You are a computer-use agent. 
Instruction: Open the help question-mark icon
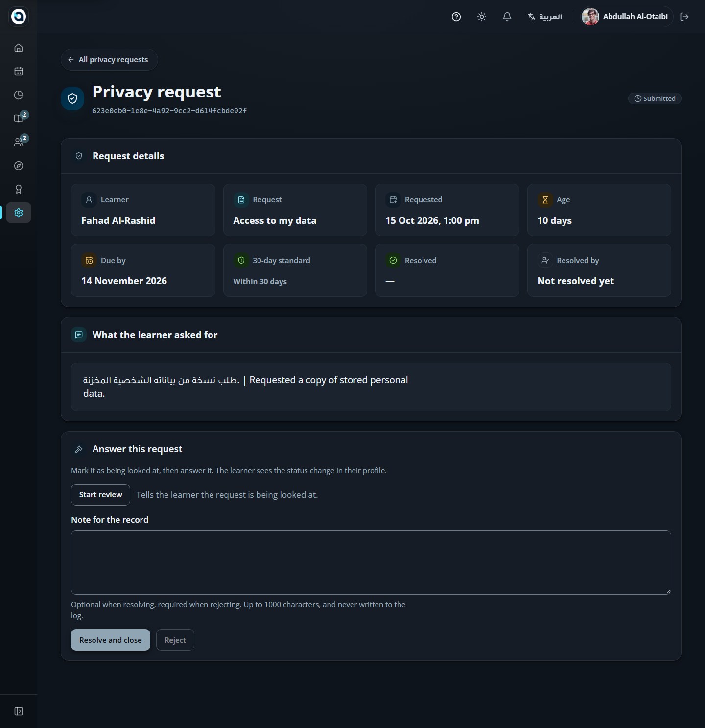[456, 17]
